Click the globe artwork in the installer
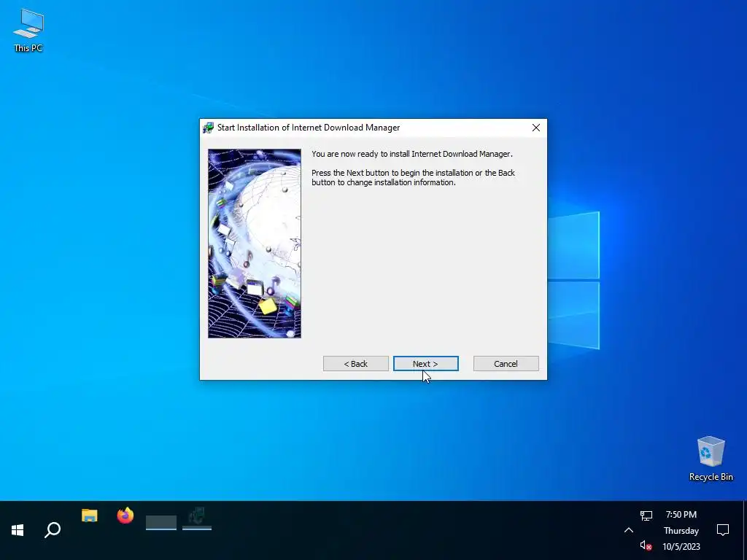Screen dimensions: 747x560 [255, 244]
